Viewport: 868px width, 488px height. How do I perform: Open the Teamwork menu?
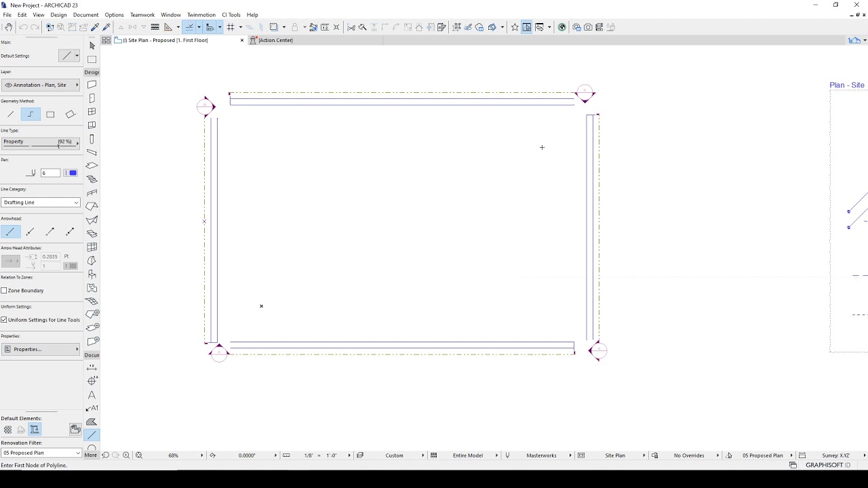(x=142, y=15)
